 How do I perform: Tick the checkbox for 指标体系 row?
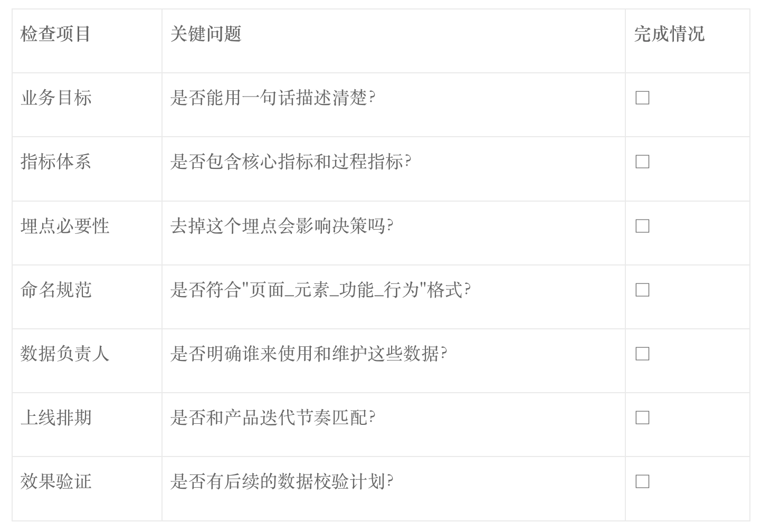pos(642,161)
